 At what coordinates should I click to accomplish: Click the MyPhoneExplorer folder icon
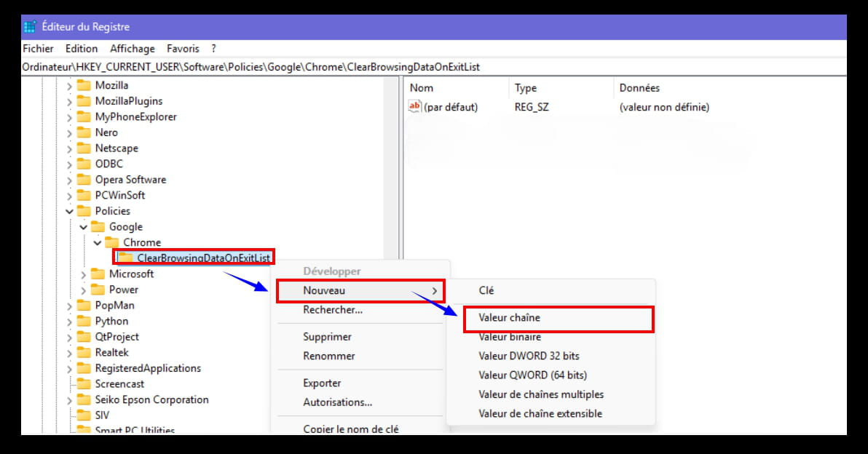[x=84, y=116]
